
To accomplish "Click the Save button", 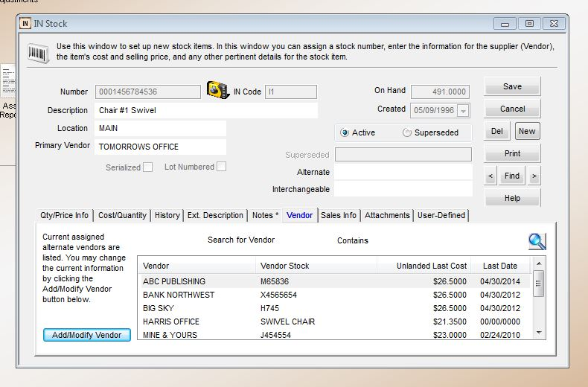I will tap(512, 86).
